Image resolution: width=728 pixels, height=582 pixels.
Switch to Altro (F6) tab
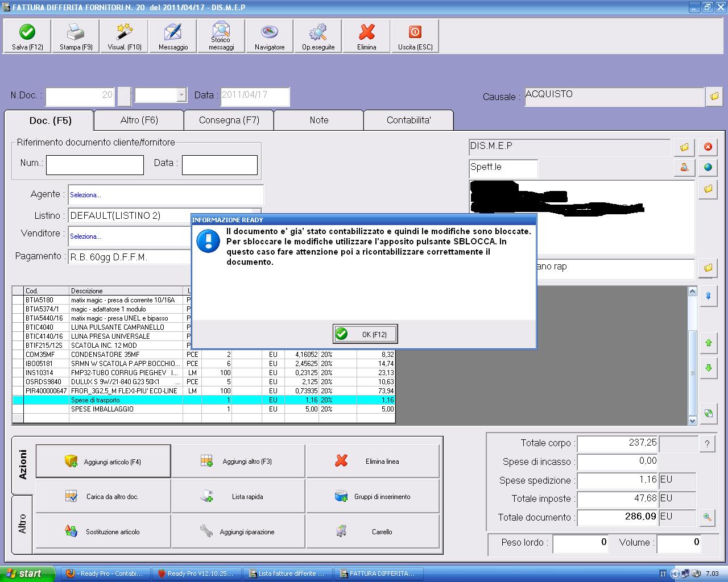[139, 120]
